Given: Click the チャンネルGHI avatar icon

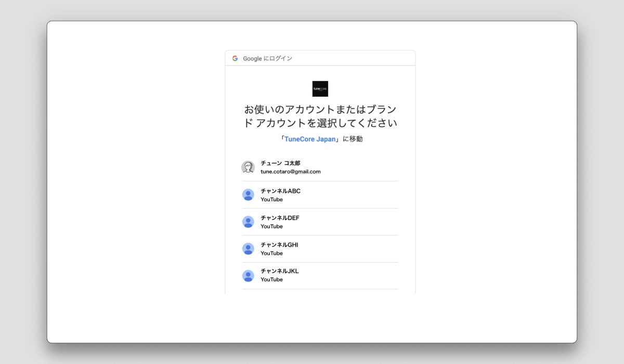Looking at the screenshot, I should 248,249.
